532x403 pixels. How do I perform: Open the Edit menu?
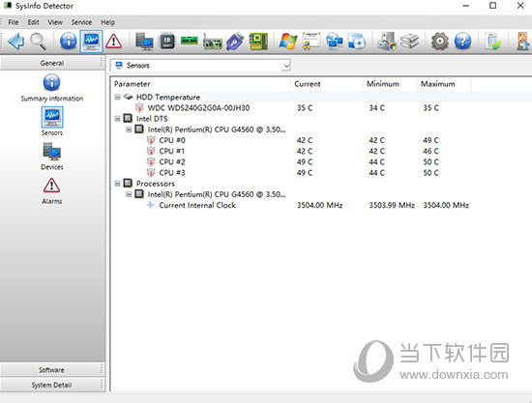coord(33,22)
